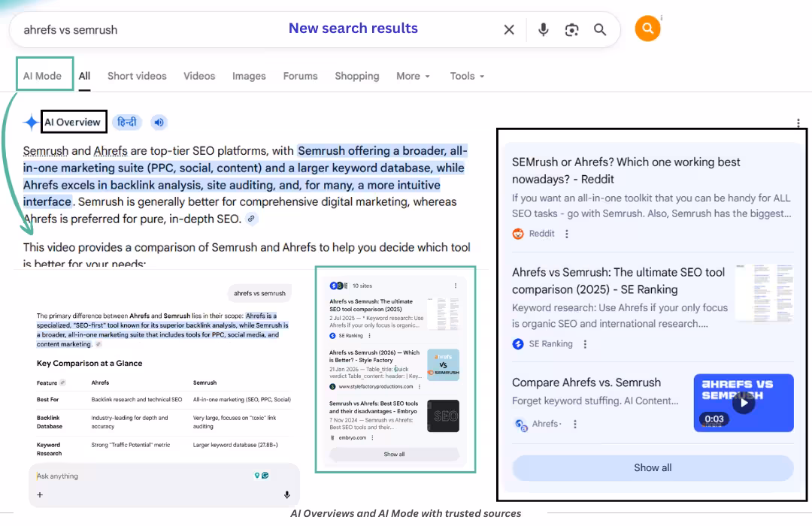Open the Images search tab
This screenshot has height=526, width=812.
(x=249, y=76)
